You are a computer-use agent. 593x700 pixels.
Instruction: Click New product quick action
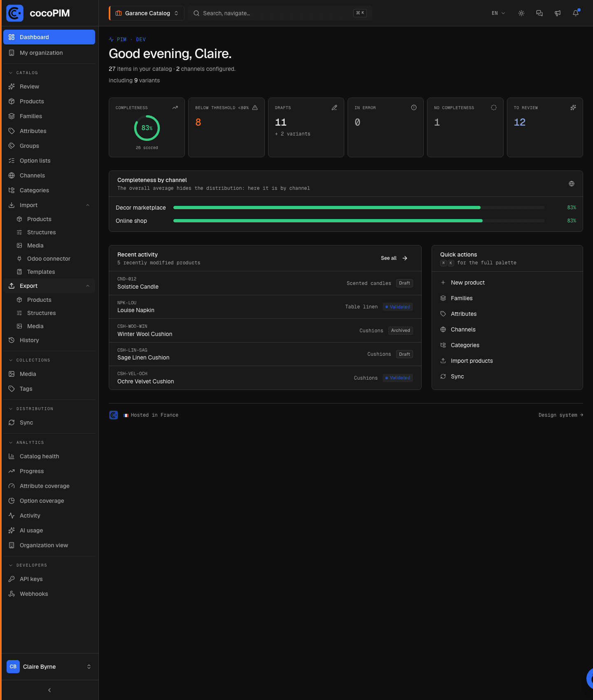[507, 282]
